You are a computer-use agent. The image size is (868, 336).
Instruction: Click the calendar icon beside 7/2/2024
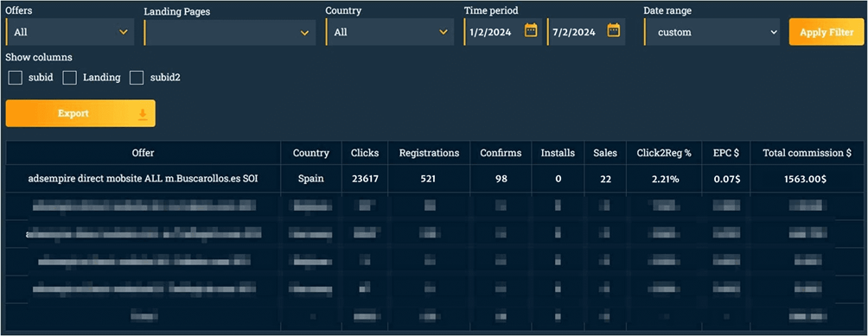613,30
